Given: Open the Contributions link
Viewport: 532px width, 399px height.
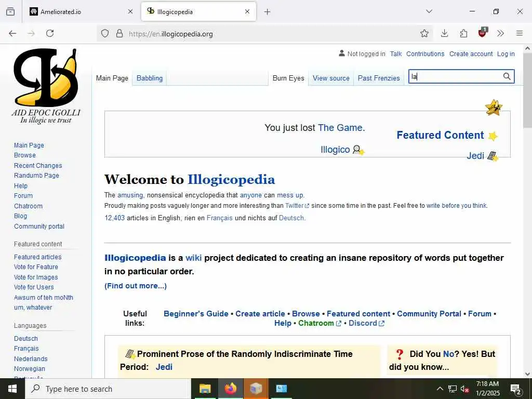Looking at the screenshot, I should tap(425, 54).
